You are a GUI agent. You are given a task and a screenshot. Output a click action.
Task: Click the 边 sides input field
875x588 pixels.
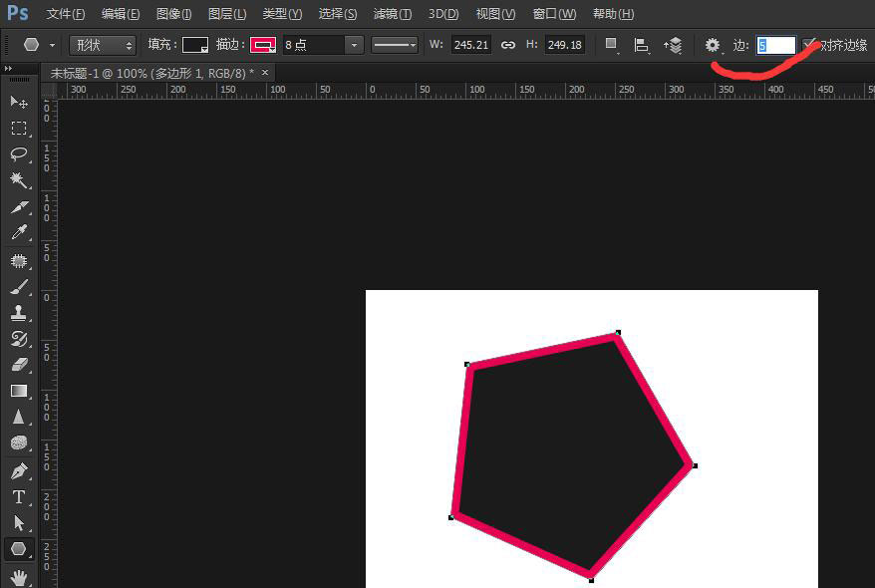tap(775, 45)
